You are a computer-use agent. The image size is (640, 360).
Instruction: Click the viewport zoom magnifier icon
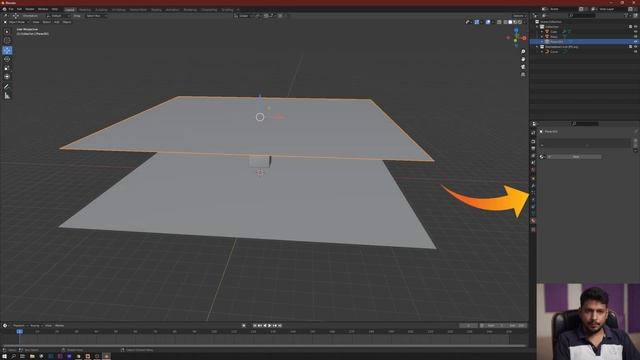[523, 52]
